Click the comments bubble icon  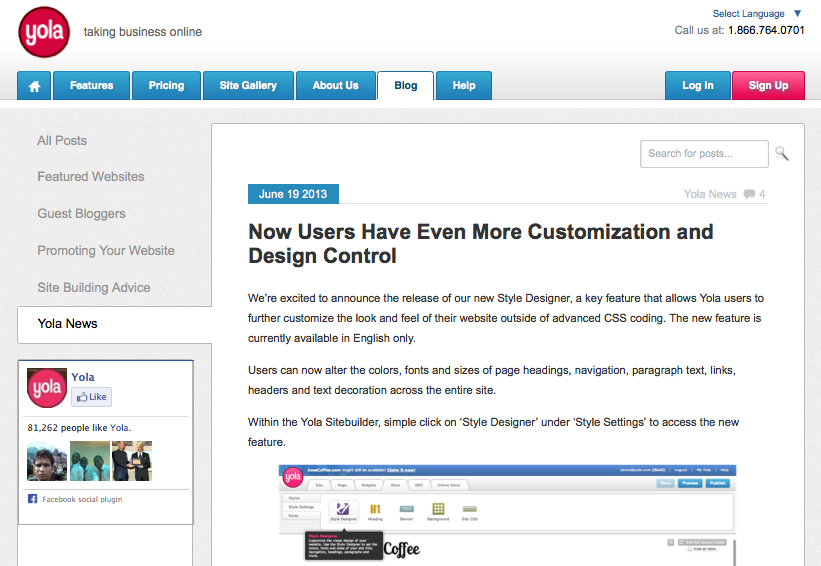tap(749, 194)
